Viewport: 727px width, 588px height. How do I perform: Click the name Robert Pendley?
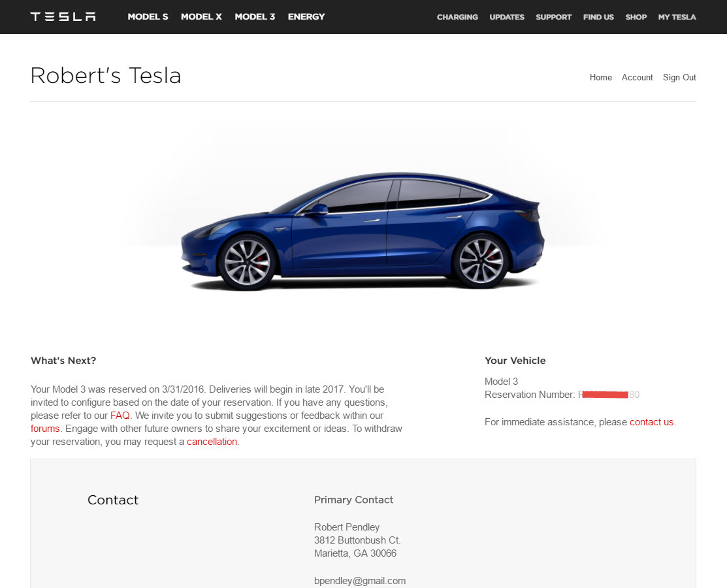coord(347,527)
